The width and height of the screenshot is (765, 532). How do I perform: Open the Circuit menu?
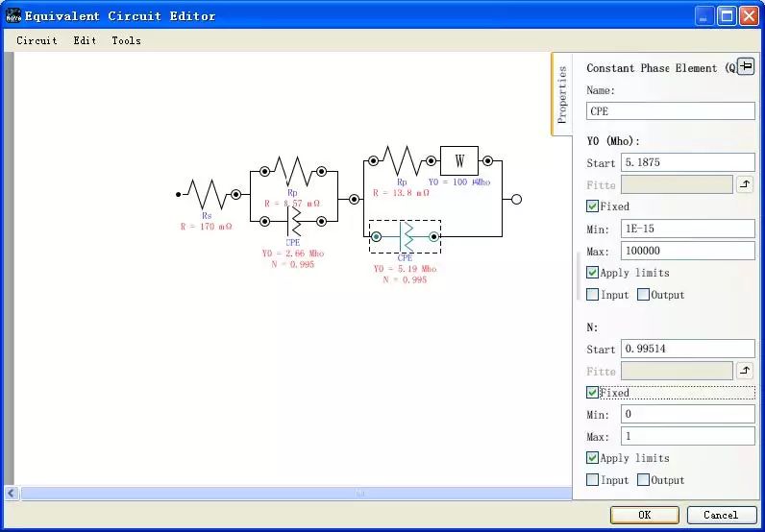37,40
